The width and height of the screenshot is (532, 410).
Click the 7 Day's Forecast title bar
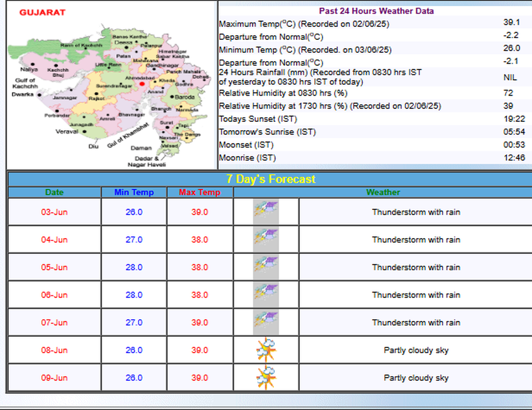click(x=270, y=179)
